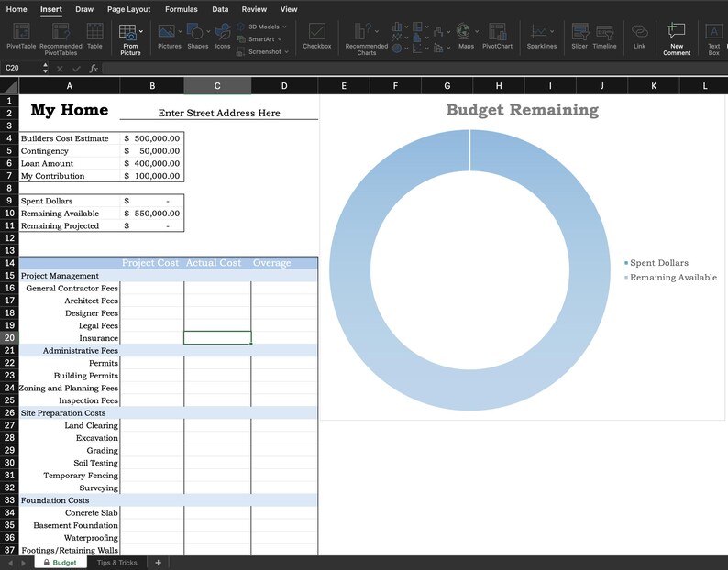The image size is (728, 570).
Task: Switch to the Tips & Tricks sheet
Action: click(117, 563)
